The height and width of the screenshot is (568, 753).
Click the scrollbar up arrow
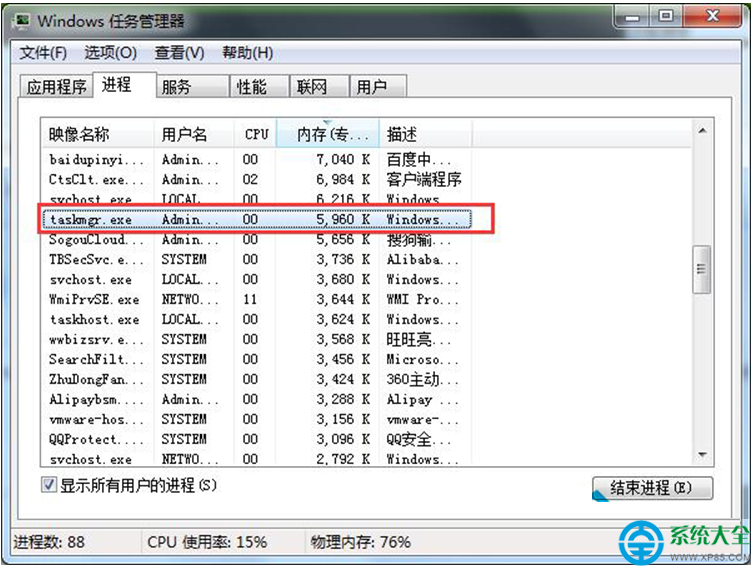(x=702, y=131)
